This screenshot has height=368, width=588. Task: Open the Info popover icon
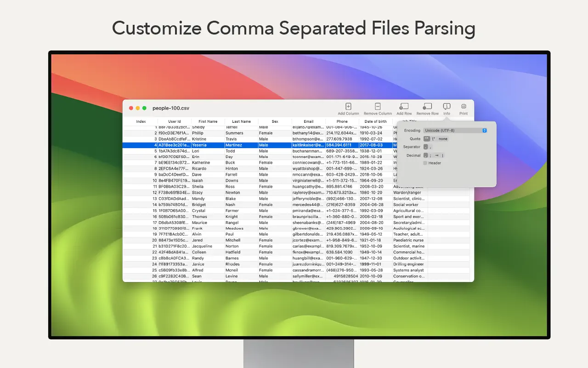(447, 106)
